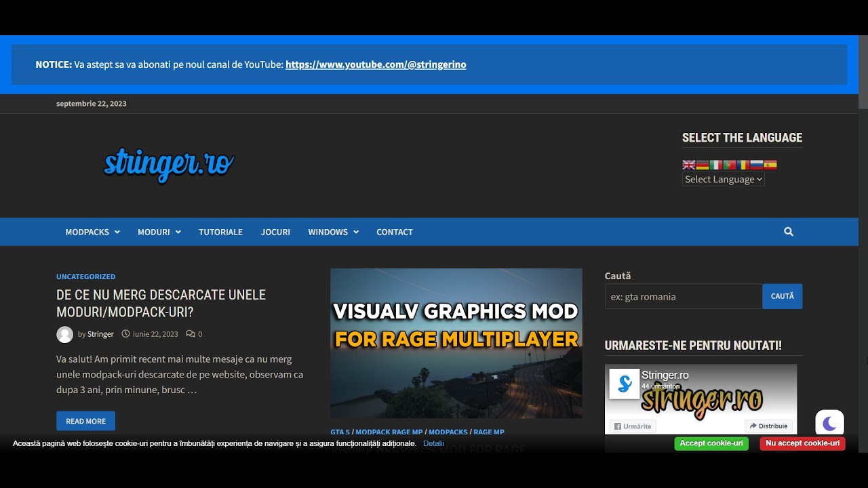Open the CONTACT menu item
The image size is (868, 488).
tap(395, 232)
